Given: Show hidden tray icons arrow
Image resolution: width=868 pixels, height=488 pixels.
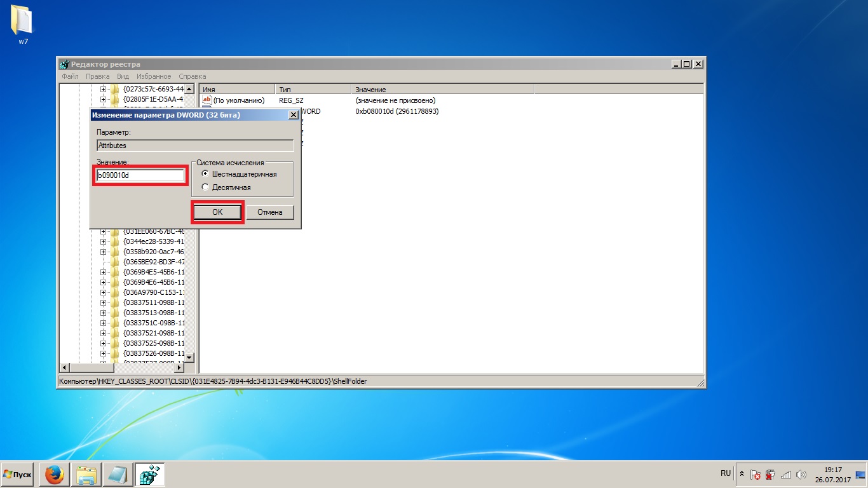Looking at the screenshot, I should click(742, 475).
